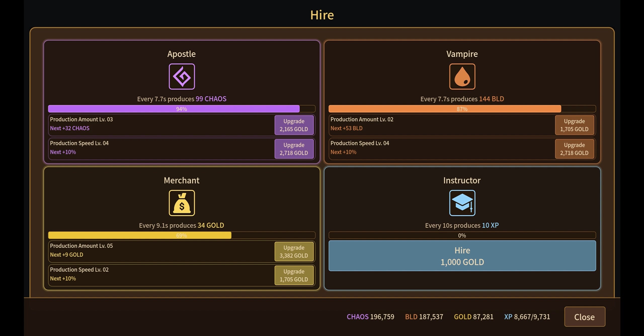
Task: Upgrade Vampire Production Speed for 2,718 GOLD
Action: 574,149
